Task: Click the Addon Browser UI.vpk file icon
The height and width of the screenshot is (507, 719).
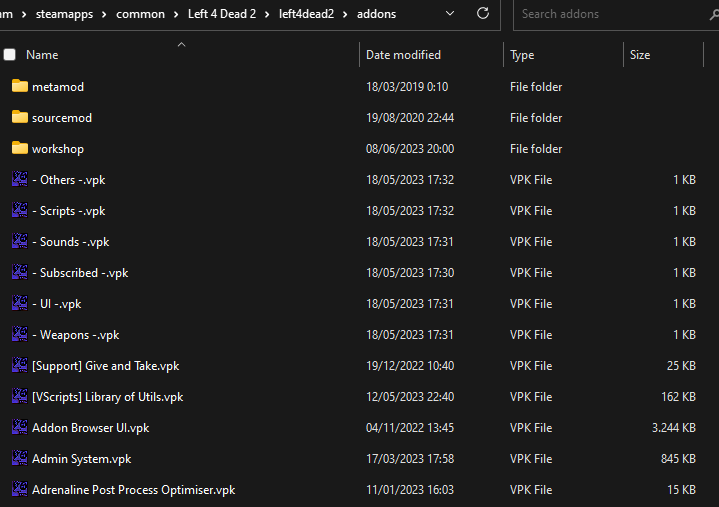Action: 20,428
